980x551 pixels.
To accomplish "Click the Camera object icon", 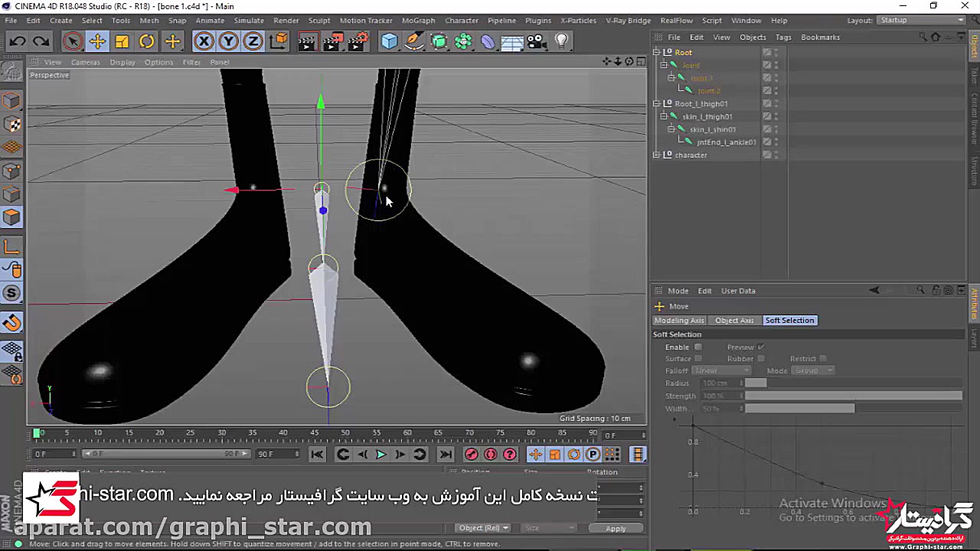I will [536, 41].
